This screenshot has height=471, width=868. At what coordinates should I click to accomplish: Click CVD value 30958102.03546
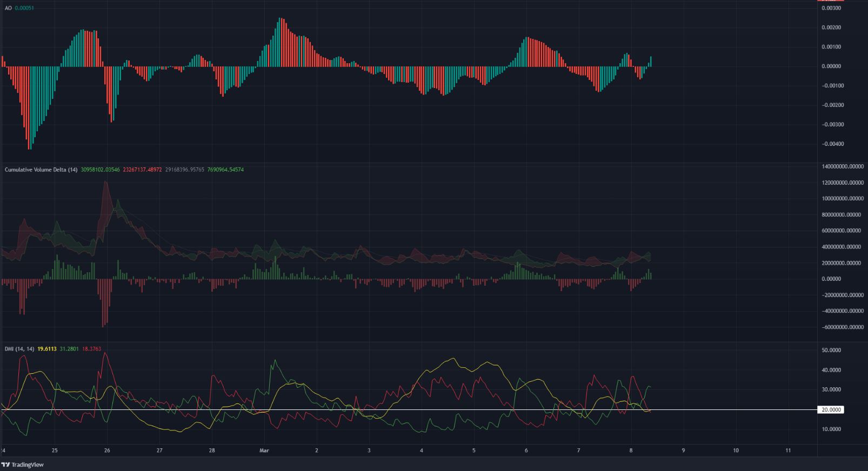[x=102, y=170]
